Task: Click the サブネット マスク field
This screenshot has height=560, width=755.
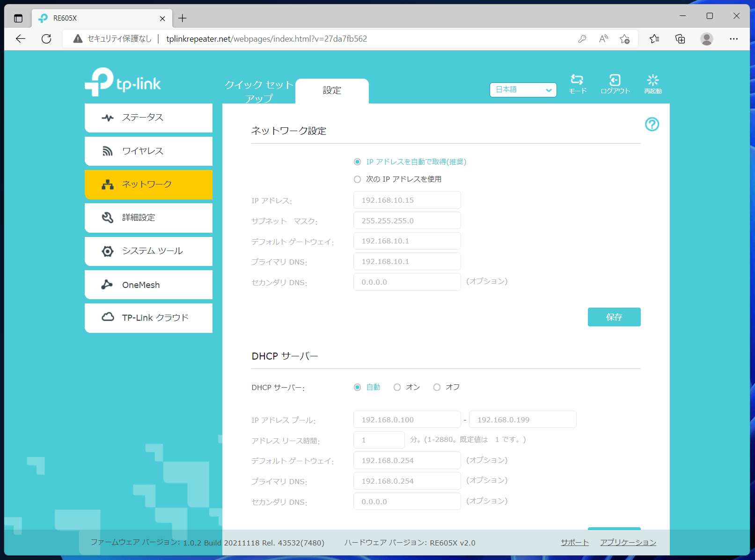Action: [407, 221]
